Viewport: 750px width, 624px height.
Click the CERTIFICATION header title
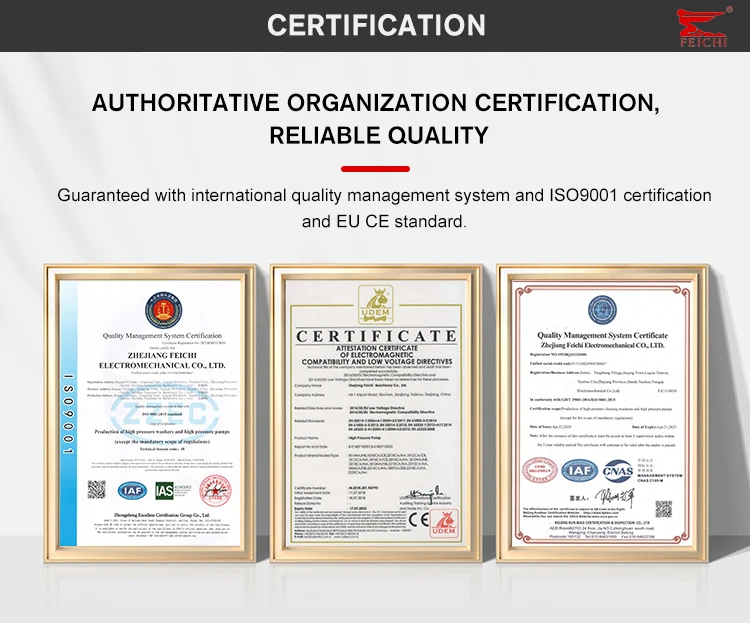[x=376, y=25]
